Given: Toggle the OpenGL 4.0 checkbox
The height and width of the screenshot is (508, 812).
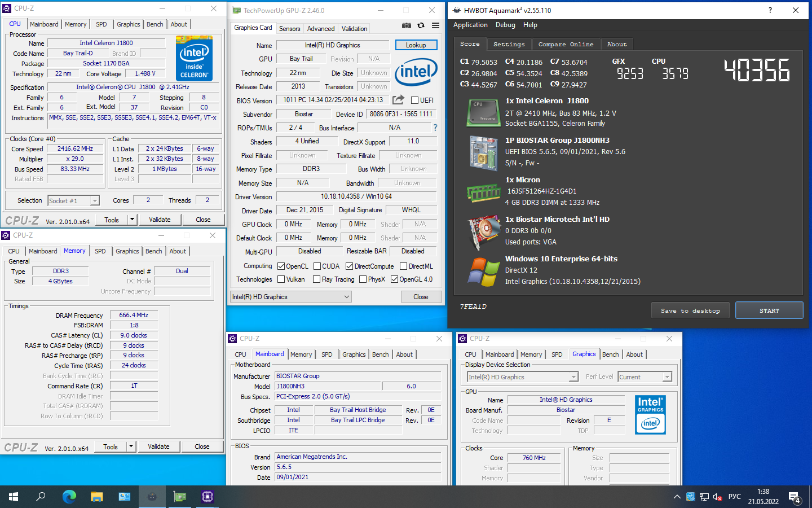Looking at the screenshot, I should [x=394, y=279].
